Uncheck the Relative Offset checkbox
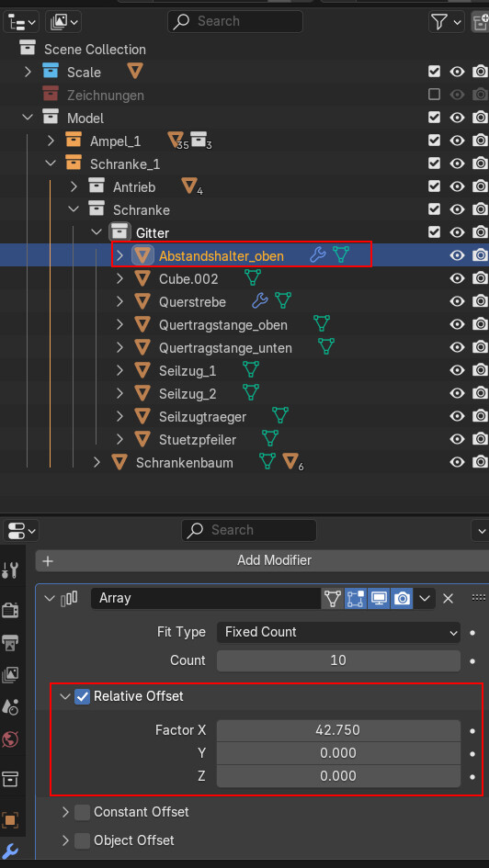The height and width of the screenshot is (868, 489). [x=82, y=696]
